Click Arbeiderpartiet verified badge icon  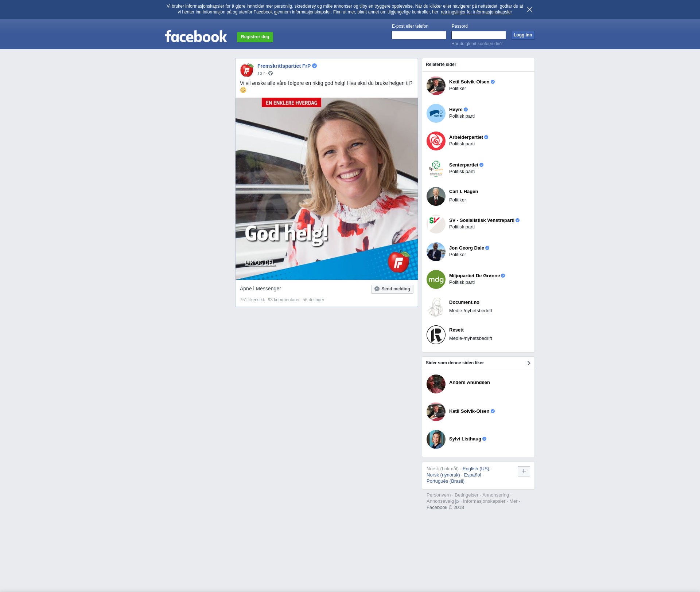coord(486,137)
